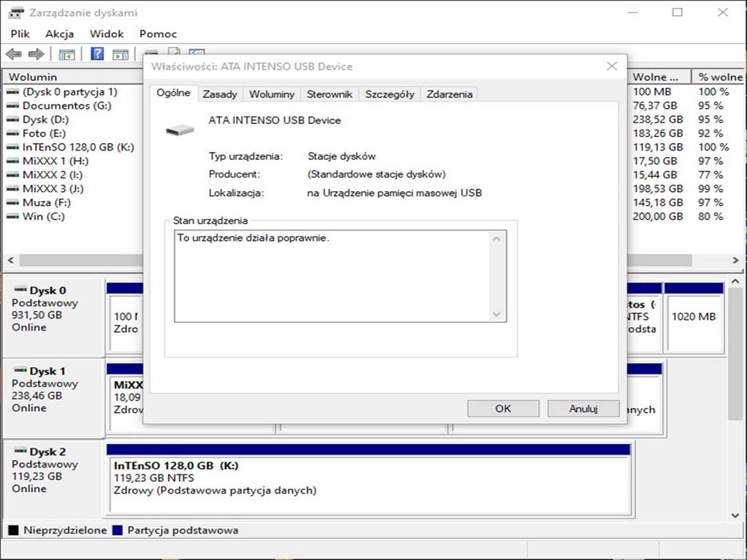Image resolution: width=747 pixels, height=560 pixels.
Task: Open the Pomoc menu
Action: click(159, 34)
